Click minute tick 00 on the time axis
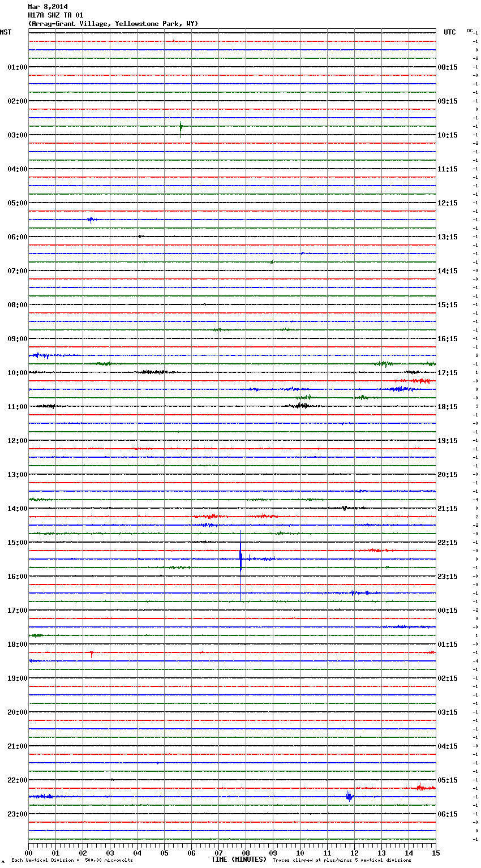This screenshot has width=481, height=868. click(28, 853)
